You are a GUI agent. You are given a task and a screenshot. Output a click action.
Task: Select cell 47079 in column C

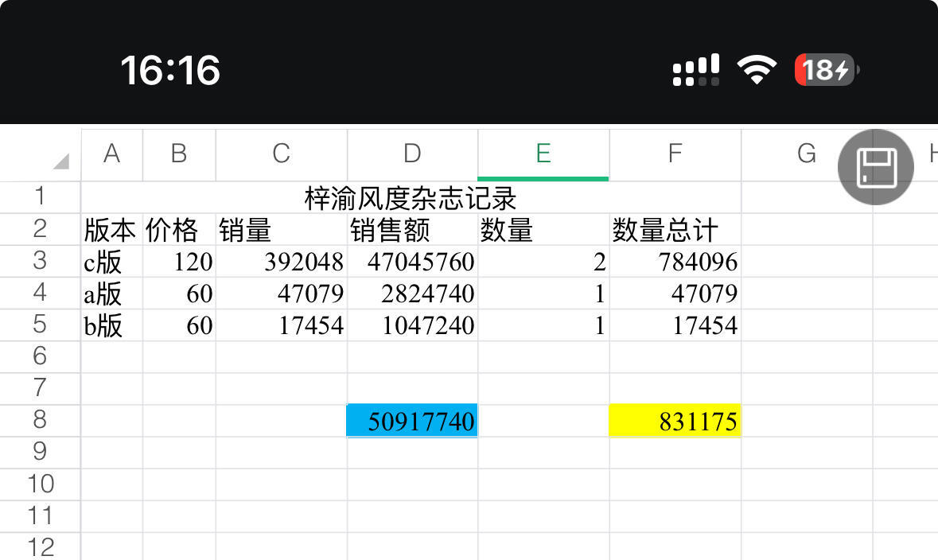tap(281, 293)
